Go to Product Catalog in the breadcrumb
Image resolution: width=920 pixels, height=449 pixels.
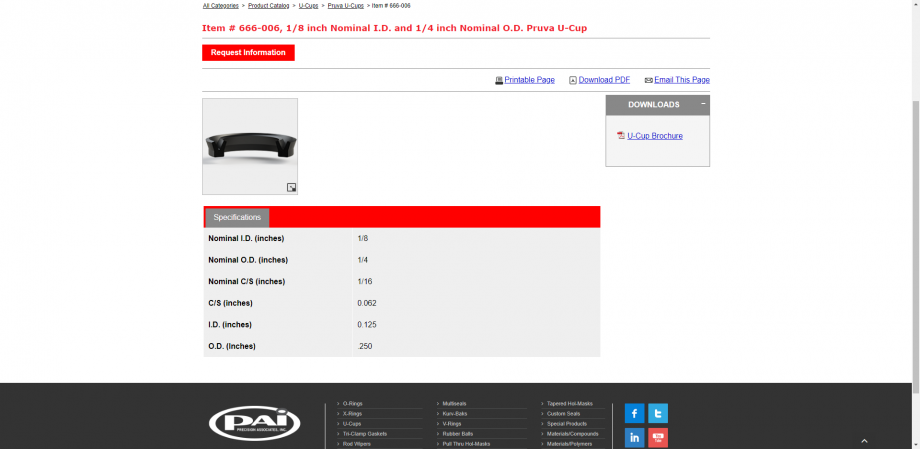pyautogui.click(x=268, y=6)
